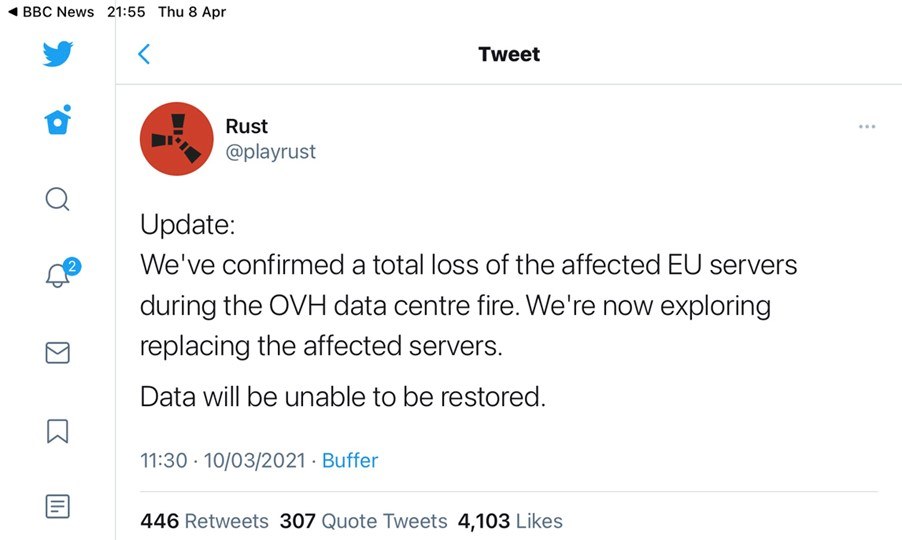Open the Rust account name
The height and width of the screenshot is (540, 902).
[x=246, y=126]
